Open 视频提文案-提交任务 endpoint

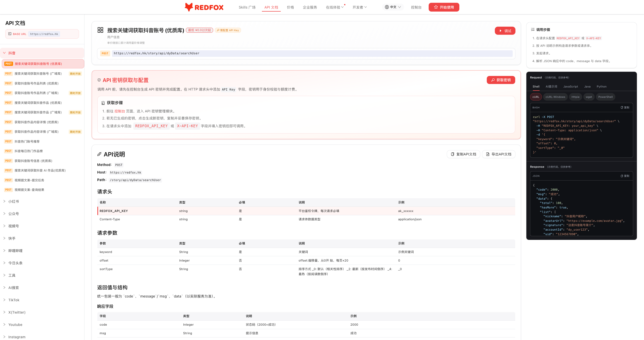coord(43,180)
